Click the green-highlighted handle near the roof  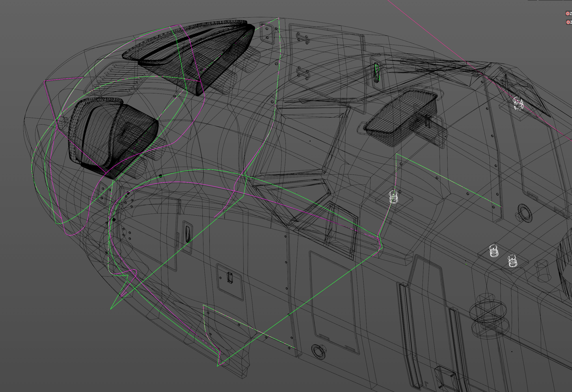(x=377, y=73)
